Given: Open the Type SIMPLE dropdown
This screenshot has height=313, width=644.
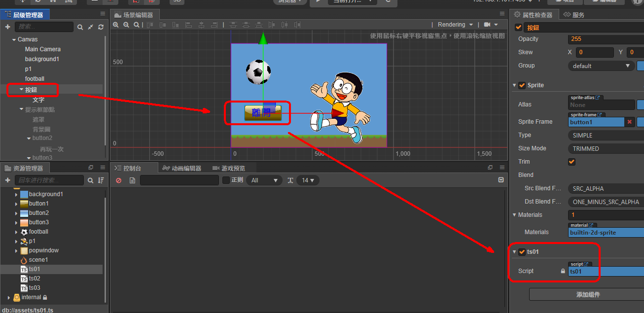Looking at the screenshot, I should pyautogui.click(x=606, y=135).
